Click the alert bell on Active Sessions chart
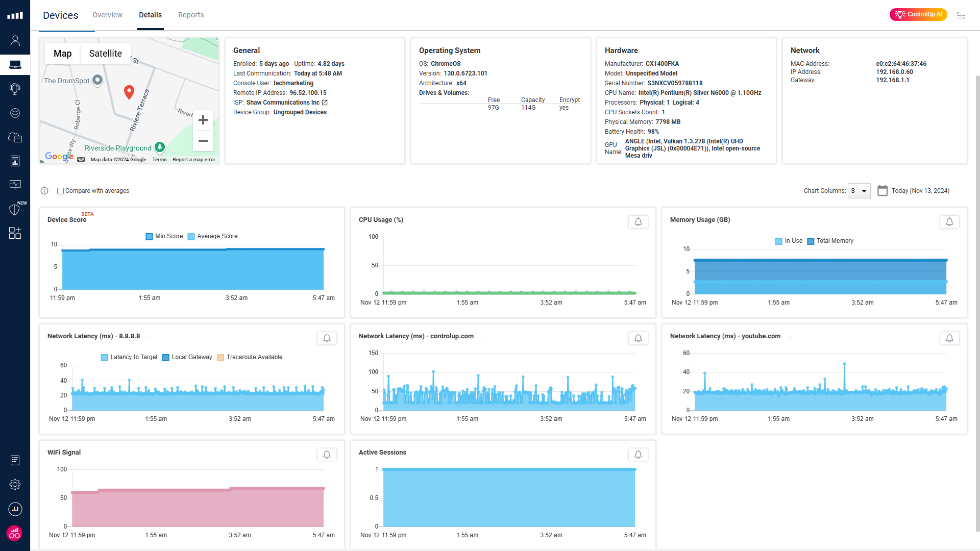 (x=638, y=454)
